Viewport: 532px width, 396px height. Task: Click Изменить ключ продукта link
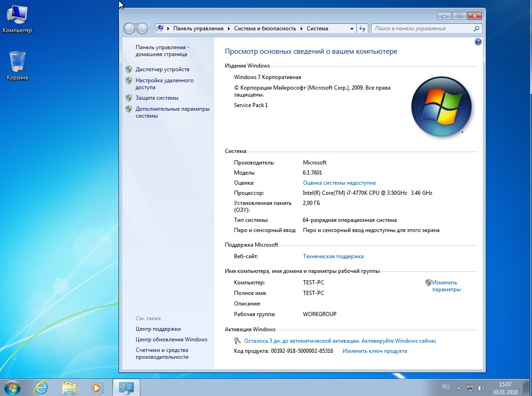374,351
